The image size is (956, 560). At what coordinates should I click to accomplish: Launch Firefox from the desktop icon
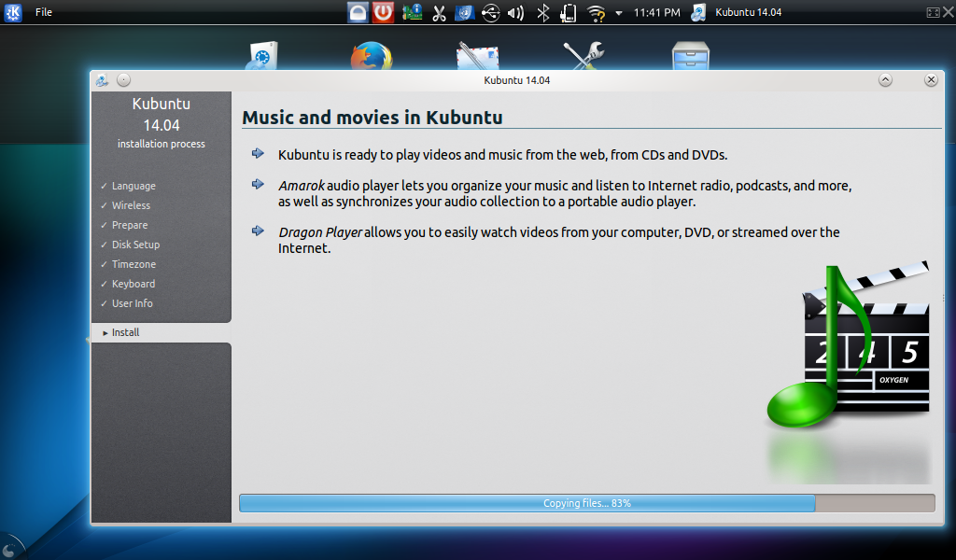click(x=371, y=56)
